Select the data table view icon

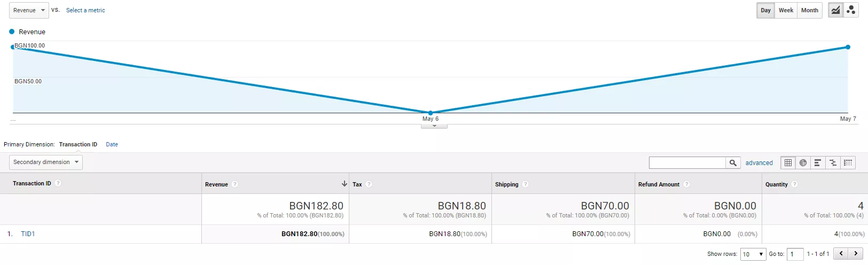pos(788,163)
